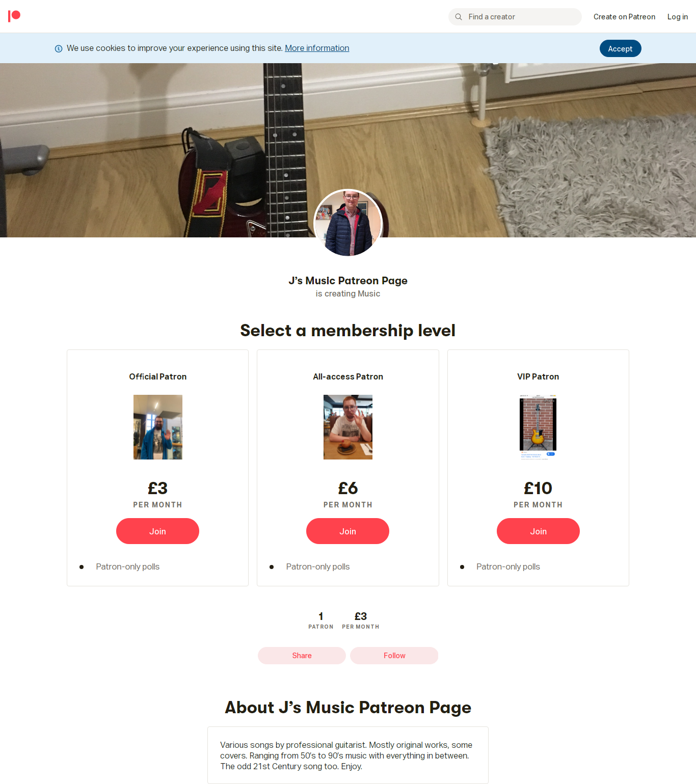Share this Patreon page

pos(302,656)
